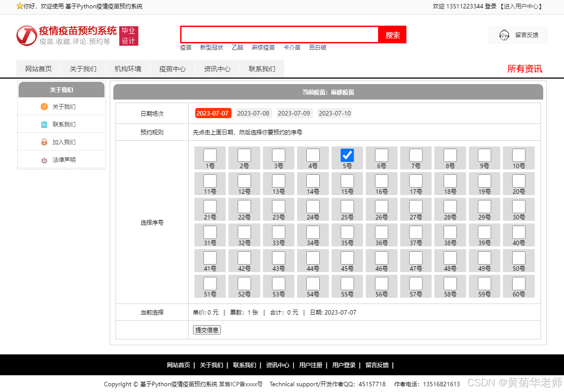Viewport: 564px width, 392px height.
Task: Tick the 48号 checkbox
Action: coord(450,258)
